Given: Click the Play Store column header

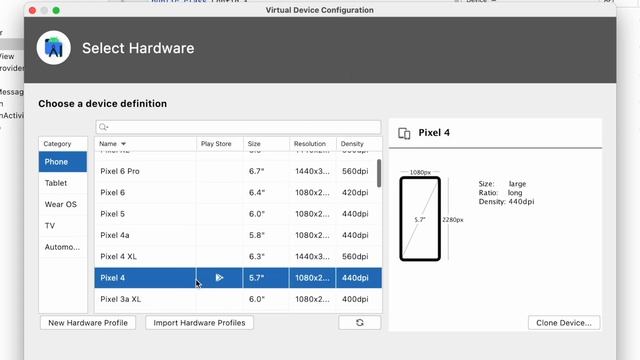Looking at the screenshot, I should point(220,144).
